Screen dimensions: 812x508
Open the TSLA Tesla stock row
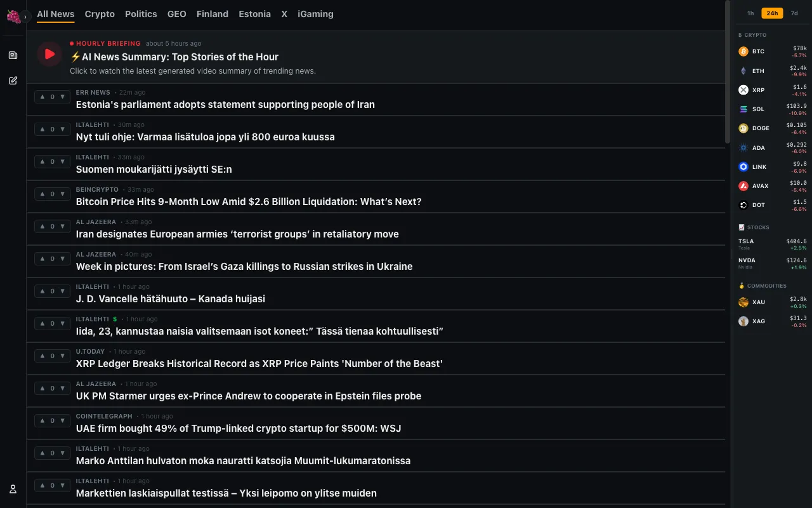coord(773,244)
